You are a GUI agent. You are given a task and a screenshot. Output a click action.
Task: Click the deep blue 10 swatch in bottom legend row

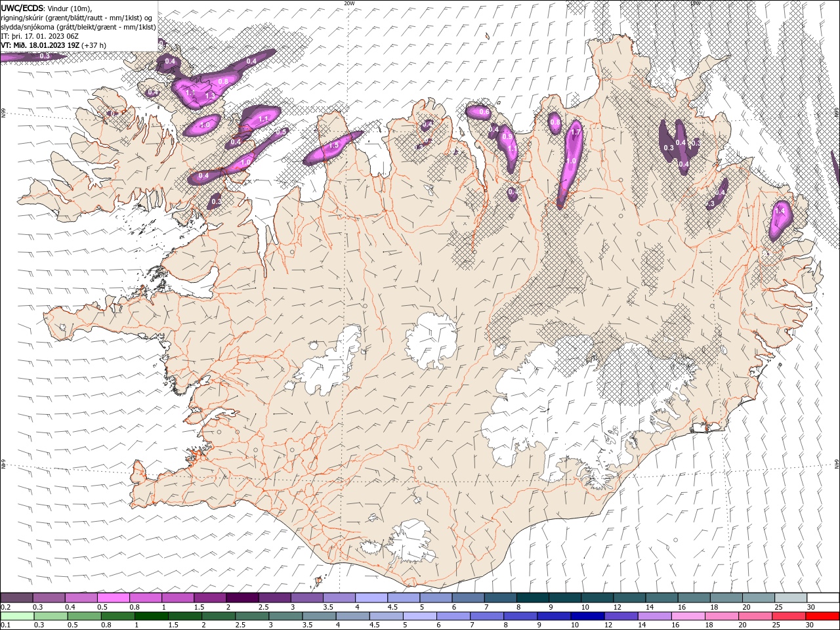point(587,616)
